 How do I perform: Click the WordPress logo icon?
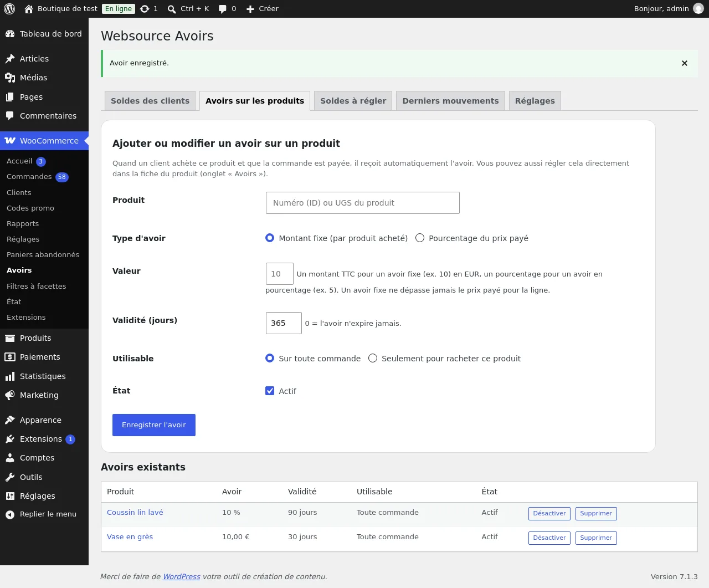tap(9, 9)
